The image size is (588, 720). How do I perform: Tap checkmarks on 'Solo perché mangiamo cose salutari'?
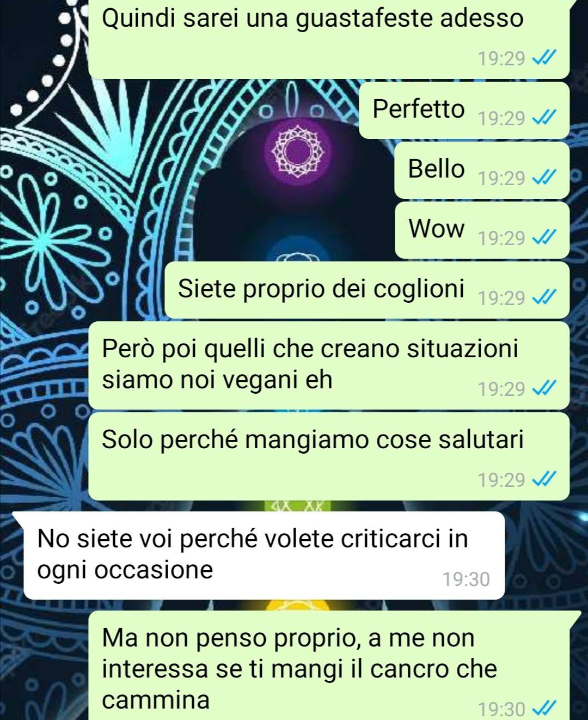(x=543, y=479)
